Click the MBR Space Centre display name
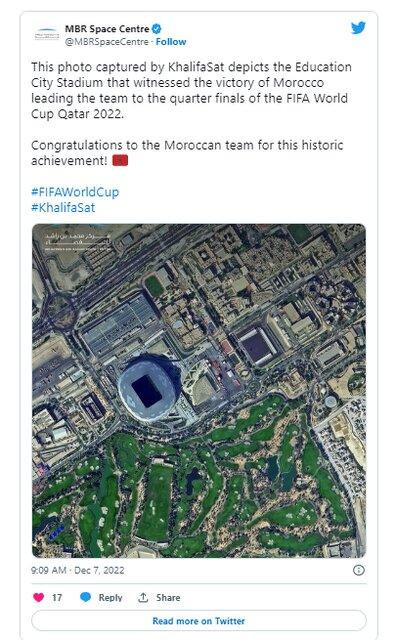This screenshot has height=640, width=395. tap(107, 29)
